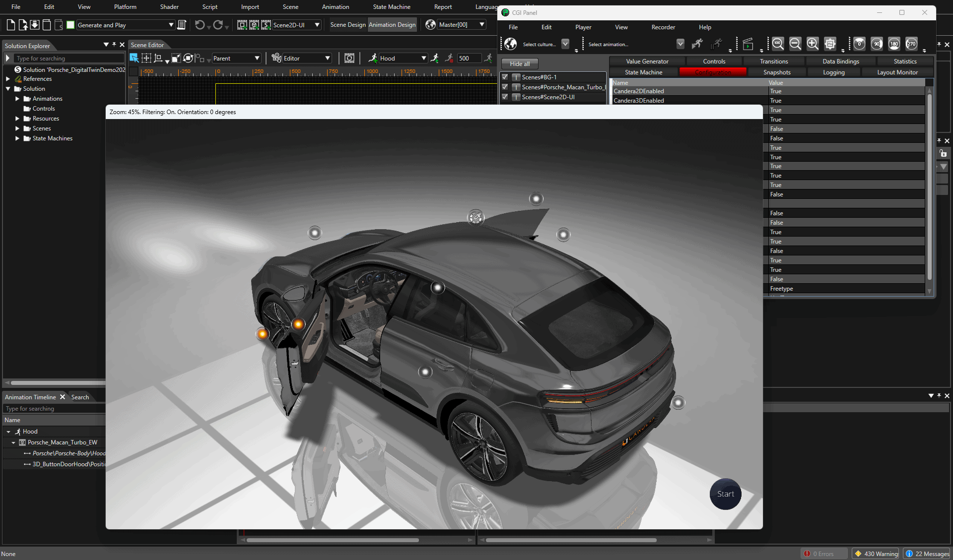Click the play animation runner icon in CGI Panel
This screenshot has height=560, width=953.
coord(697,44)
